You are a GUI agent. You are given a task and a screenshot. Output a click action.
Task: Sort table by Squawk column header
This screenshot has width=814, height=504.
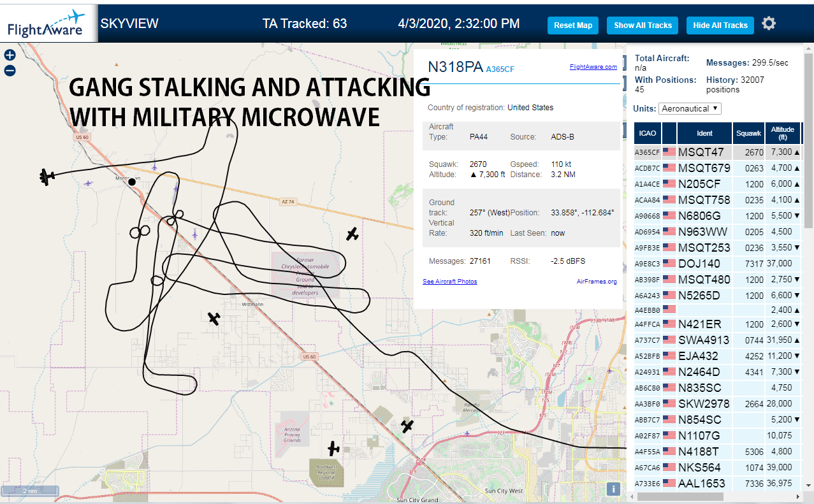pos(748,133)
